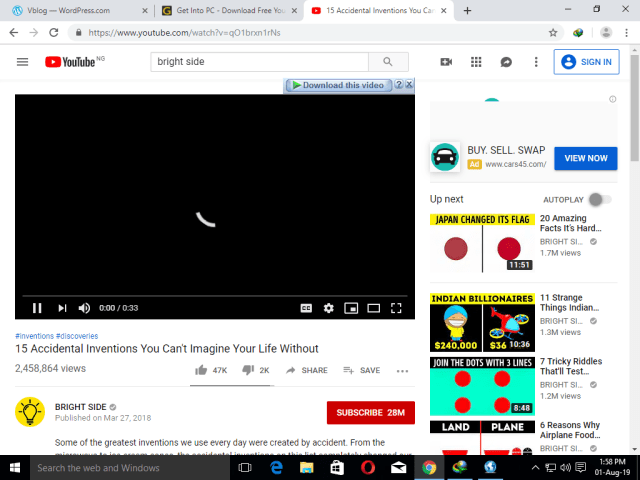Skip to the next video in player
This screenshot has height=480, width=640.
pos(62,308)
